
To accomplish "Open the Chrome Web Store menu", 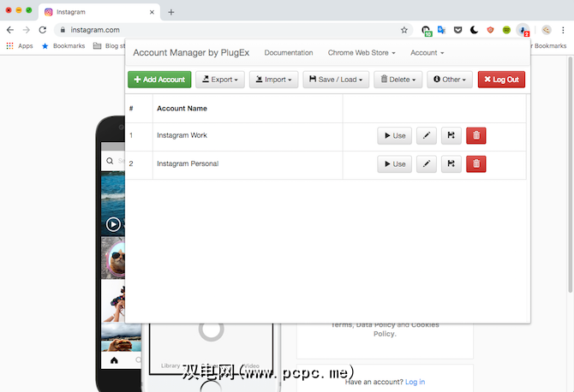I will (x=362, y=53).
